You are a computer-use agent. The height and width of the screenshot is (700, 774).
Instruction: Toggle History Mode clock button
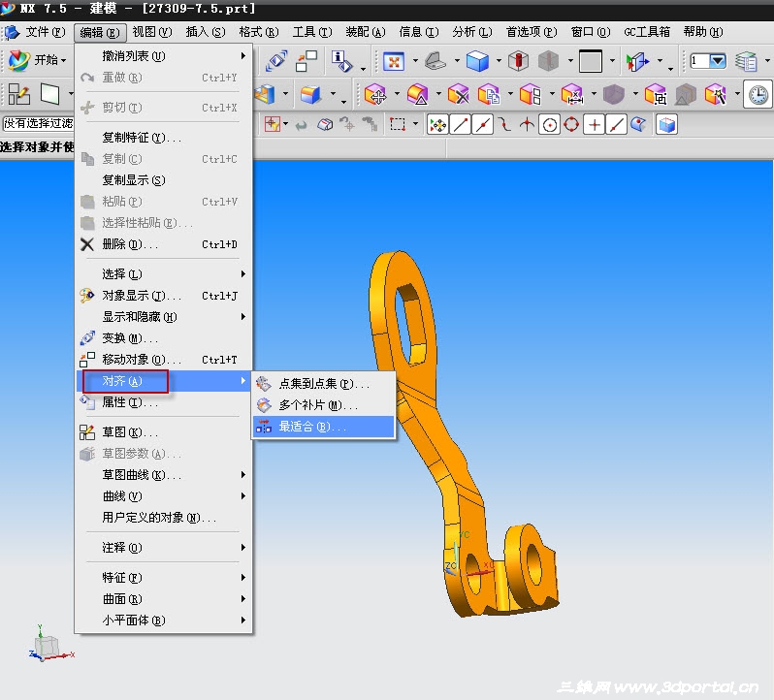758,94
